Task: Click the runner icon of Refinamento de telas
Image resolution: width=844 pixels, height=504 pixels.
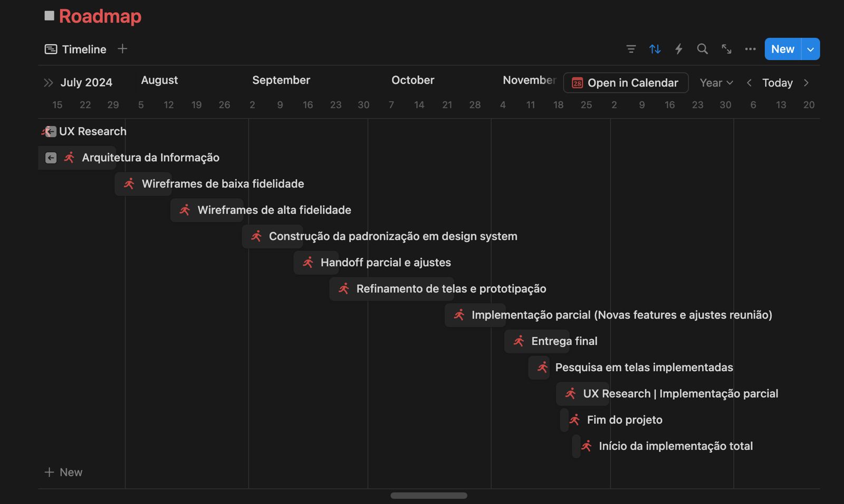Action: [x=344, y=288]
